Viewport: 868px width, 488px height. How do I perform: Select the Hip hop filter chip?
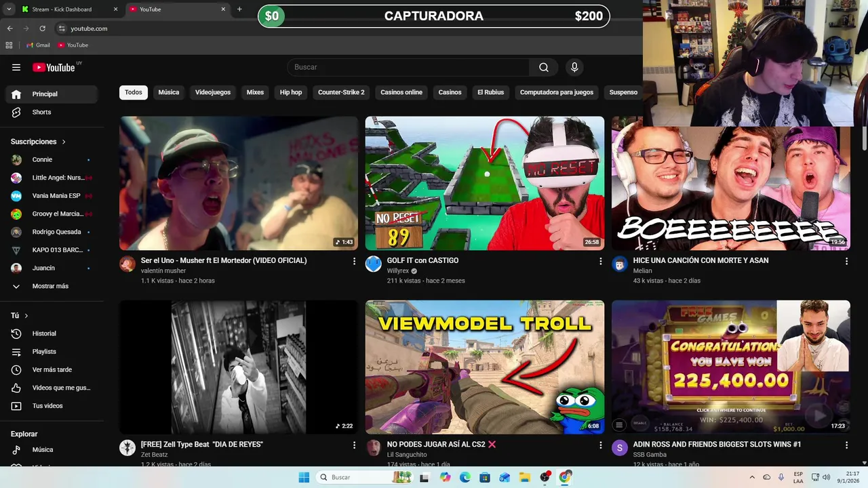click(291, 92)
